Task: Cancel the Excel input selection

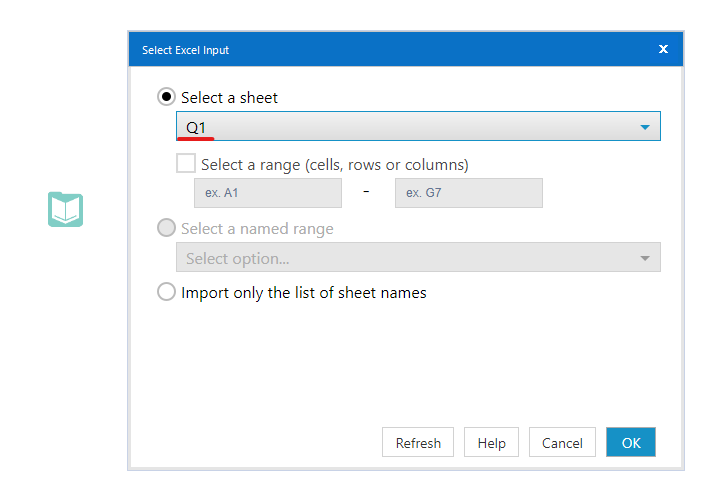Action: (562, 443)
